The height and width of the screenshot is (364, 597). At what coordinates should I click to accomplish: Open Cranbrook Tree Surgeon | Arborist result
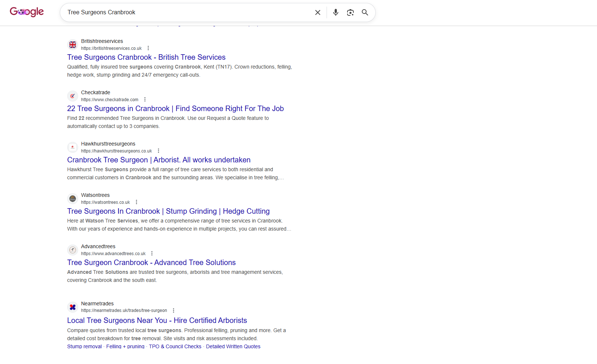coord(159,160)
